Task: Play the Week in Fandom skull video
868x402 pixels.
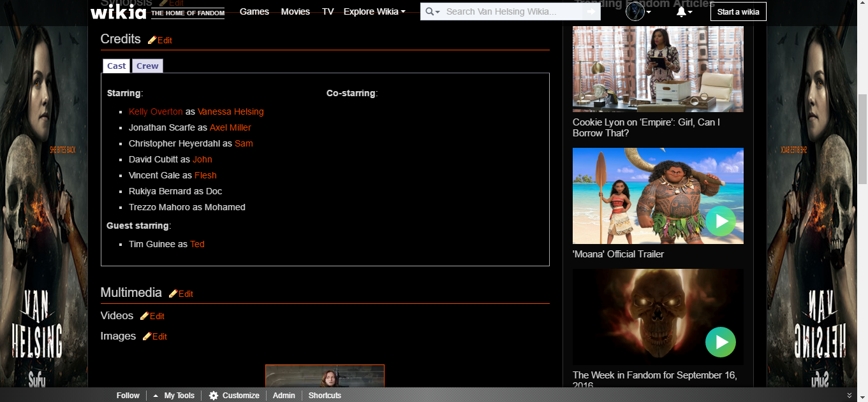Action: (721, 342)
